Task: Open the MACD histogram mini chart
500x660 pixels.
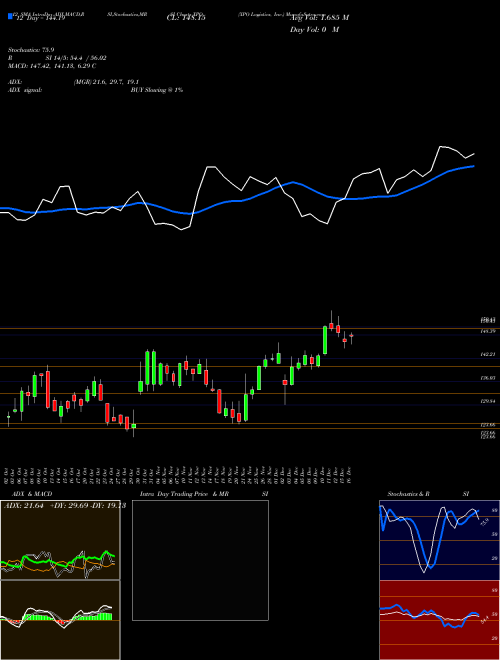Action: pos(60,620)
